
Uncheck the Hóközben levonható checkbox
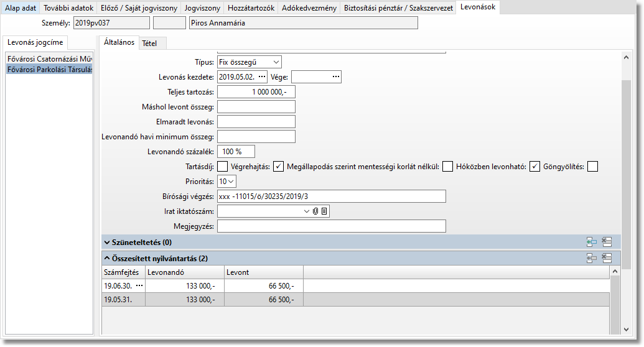534,166
